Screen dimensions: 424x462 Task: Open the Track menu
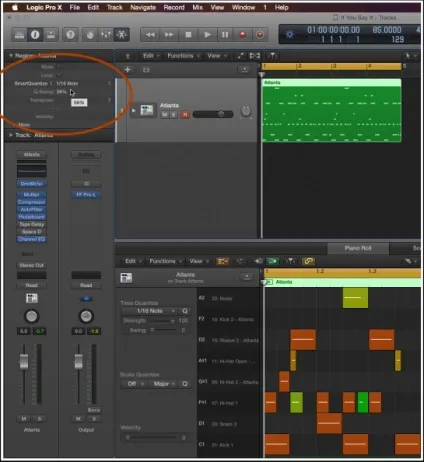(115, 7)
